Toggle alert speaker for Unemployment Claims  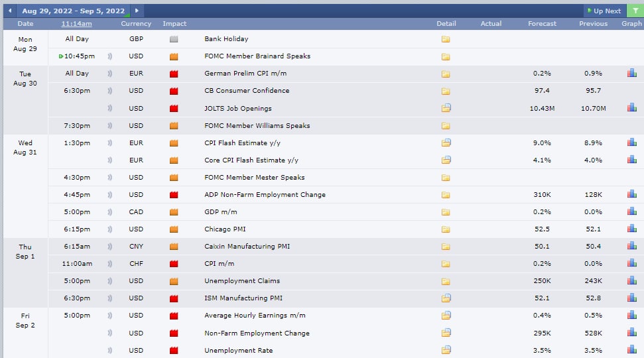[x=110, y=281]
